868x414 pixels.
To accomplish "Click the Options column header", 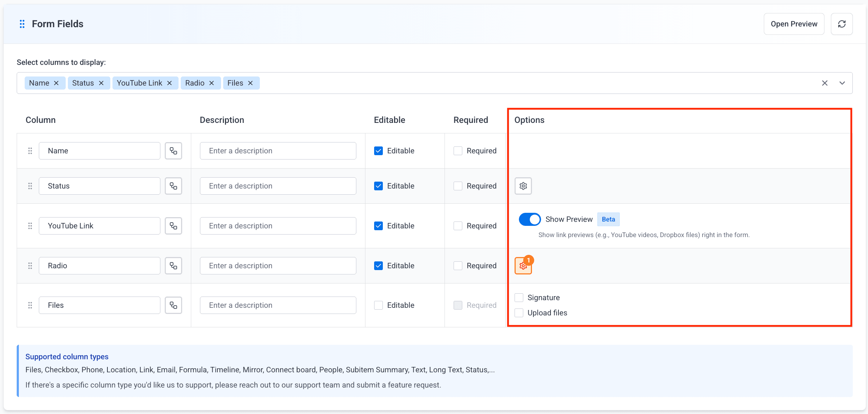I will [x=529, y=120].
